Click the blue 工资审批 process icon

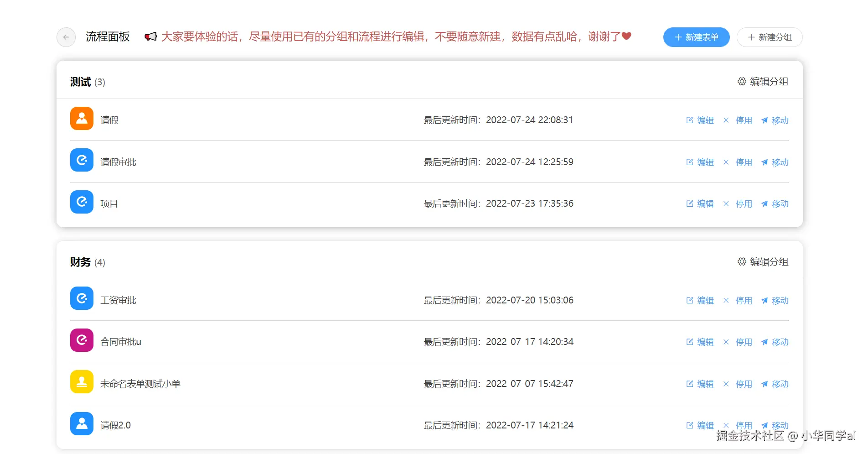pyautogui.click(x=82, y=298)
